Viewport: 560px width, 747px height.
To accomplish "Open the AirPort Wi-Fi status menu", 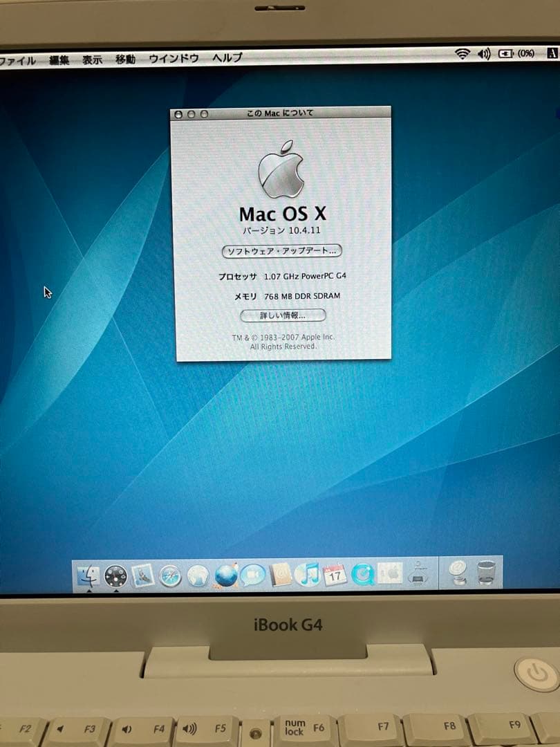I will (462, 53).
